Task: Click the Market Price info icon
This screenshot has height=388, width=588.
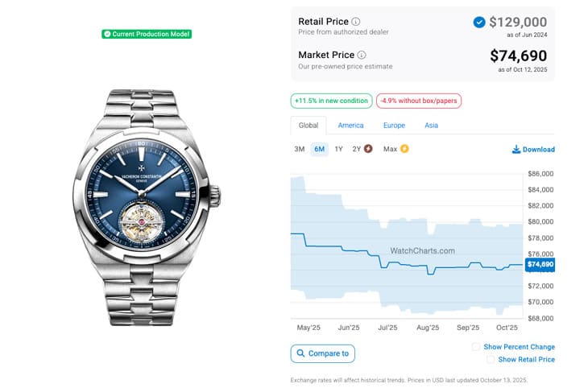Action: tap(362, 55)
